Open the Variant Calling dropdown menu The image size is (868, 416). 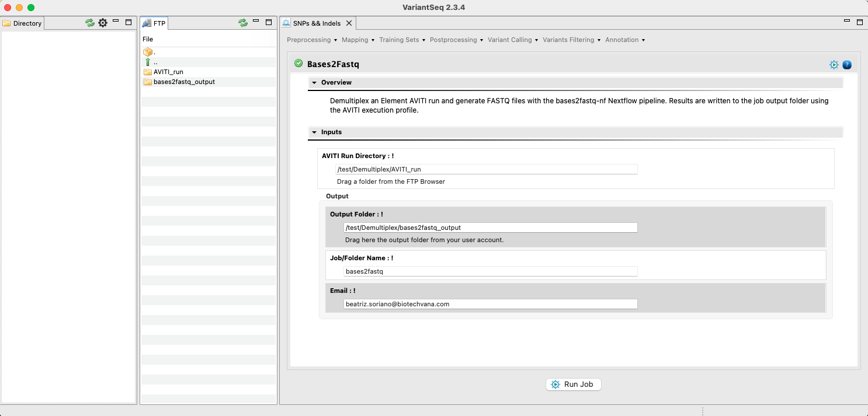[513, 40]
